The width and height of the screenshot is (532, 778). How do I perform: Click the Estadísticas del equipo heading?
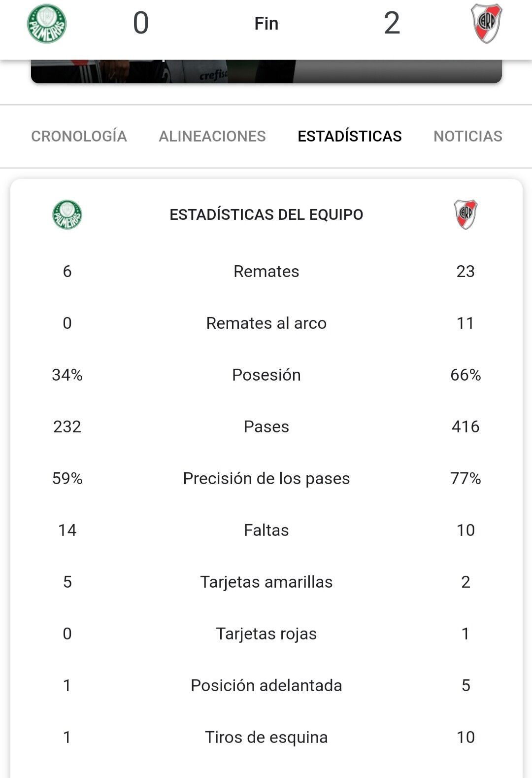[266, 214]
